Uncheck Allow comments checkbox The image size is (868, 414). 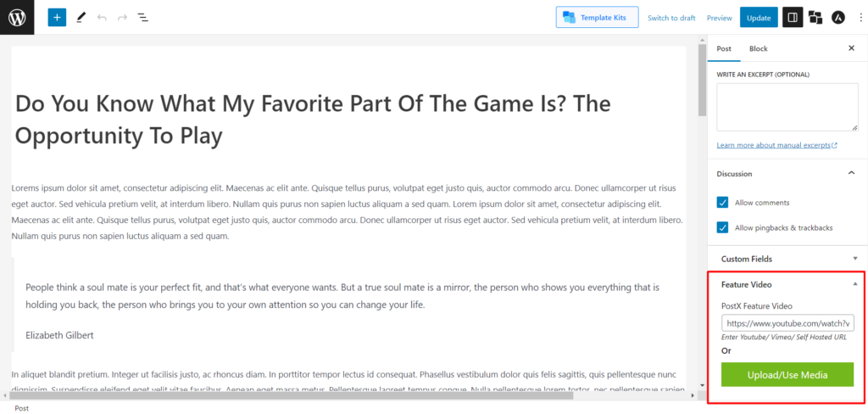point(722,202)
